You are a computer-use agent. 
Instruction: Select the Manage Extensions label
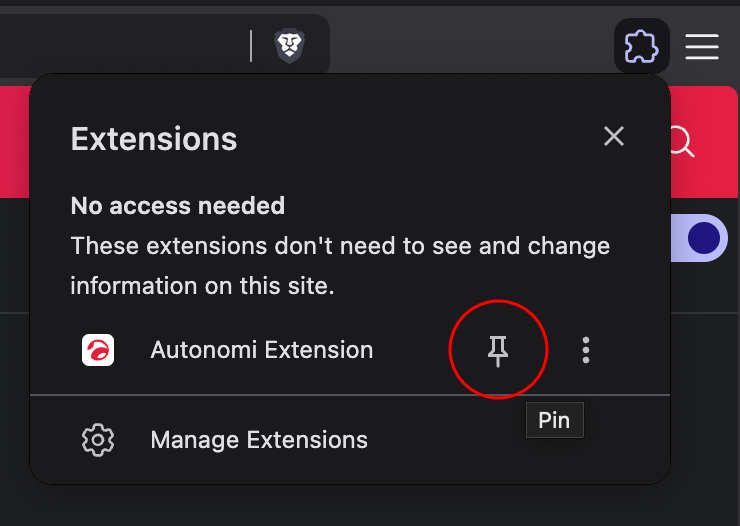pyautogui.click(x=259, y=440)
